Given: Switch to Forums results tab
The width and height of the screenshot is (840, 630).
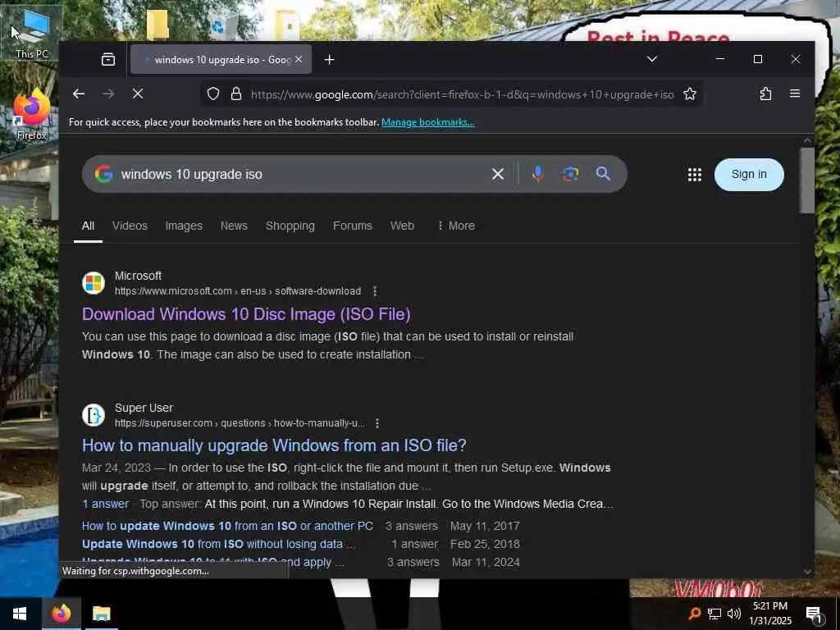Looking at the screenshot, I should click(353, 226).
